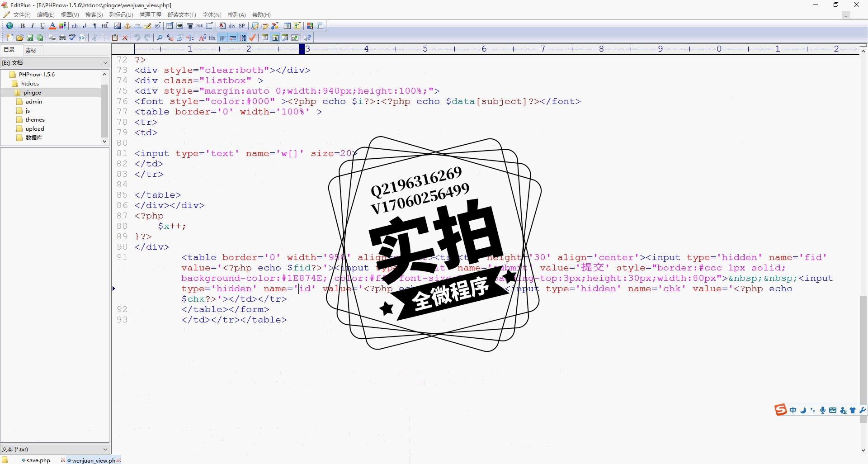Insert PRE tag
The width and height of the screenshot is (868, 464).
point(199,26)
